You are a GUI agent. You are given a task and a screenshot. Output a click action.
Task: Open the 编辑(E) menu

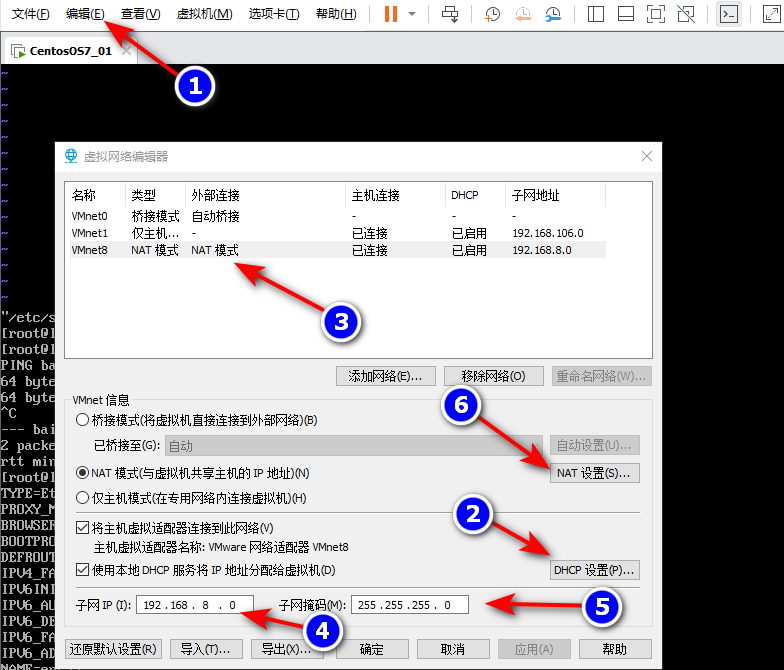[85, 14]
